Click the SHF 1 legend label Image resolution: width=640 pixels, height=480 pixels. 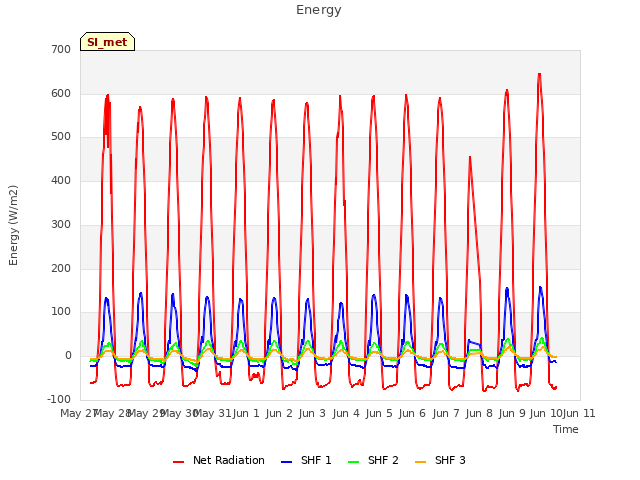[x=316, y=460]
